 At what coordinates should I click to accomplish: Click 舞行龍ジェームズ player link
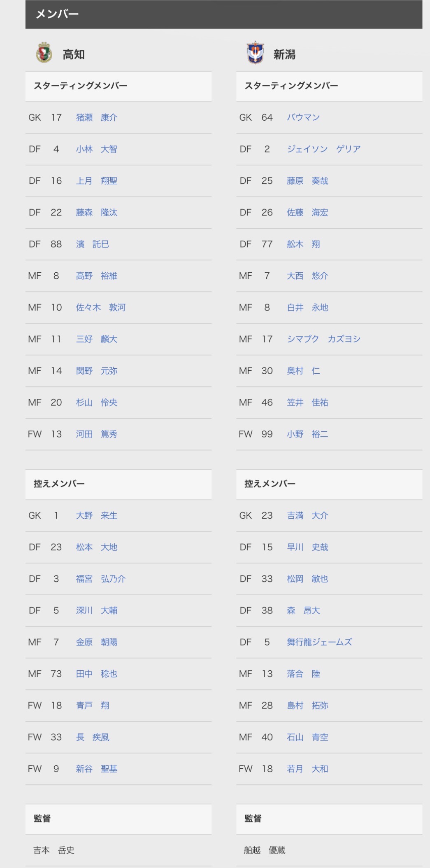(320, 642)
